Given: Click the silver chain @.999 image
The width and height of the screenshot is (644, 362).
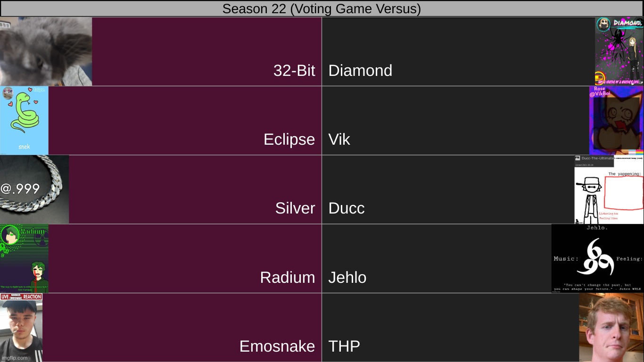Looking at the screenshot, I should (34, 189).
